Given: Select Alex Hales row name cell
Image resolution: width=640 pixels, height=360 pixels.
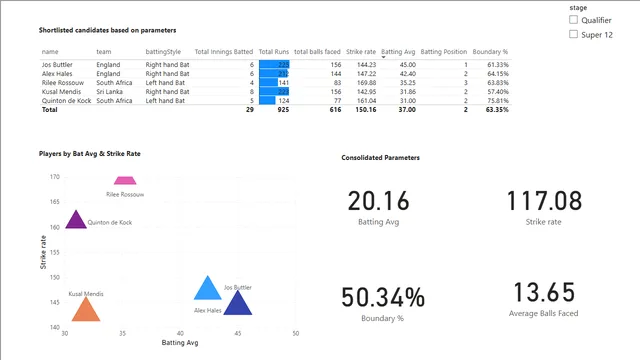Looking at the screenshot, I should [x=57, y=73].
